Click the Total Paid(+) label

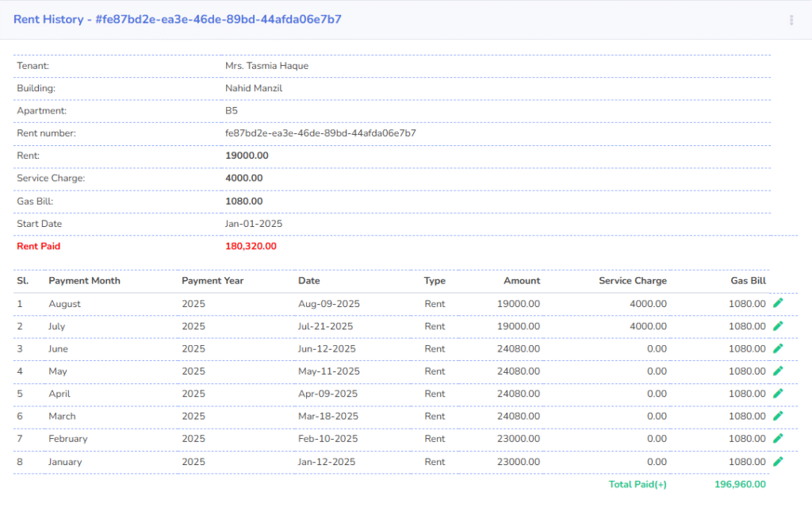[638, 484]
